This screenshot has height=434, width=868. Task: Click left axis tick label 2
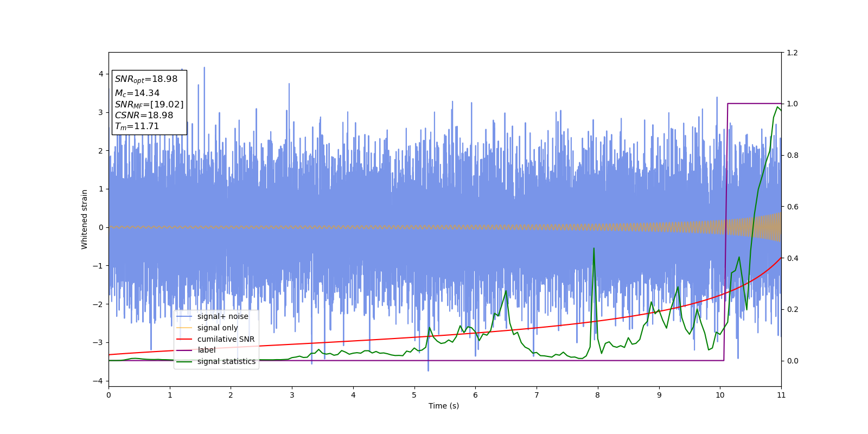(101, 151)
